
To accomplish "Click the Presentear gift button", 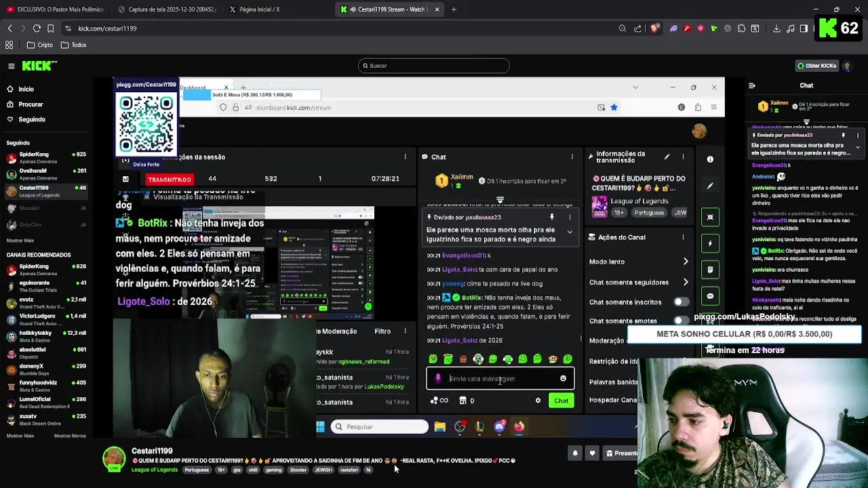I will point(621,453).
